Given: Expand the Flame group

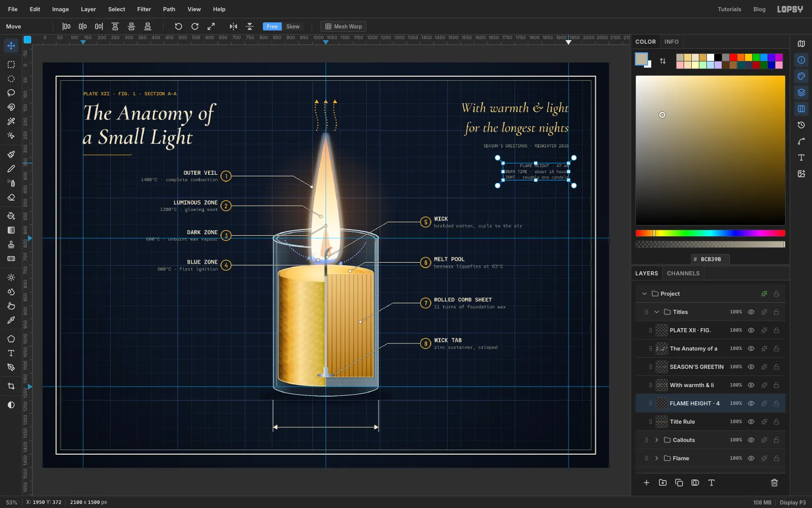Looking at the screenshot, I should [x=657, y=458].
